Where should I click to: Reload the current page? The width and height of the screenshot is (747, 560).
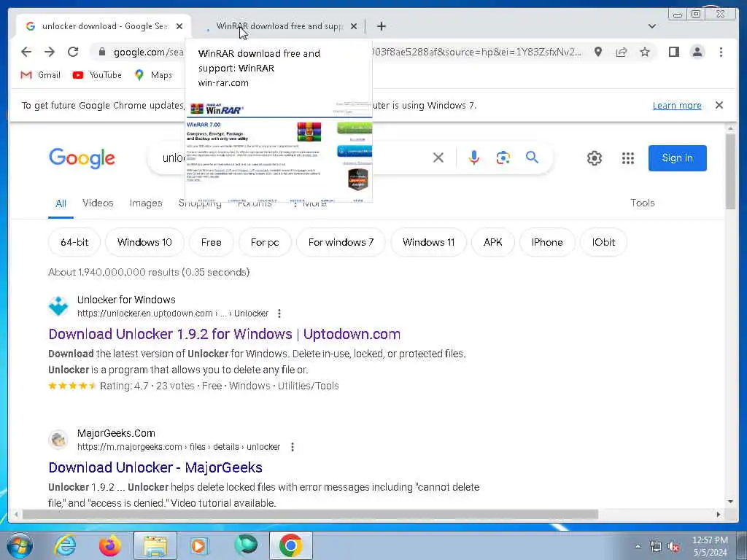click(73, 52)
